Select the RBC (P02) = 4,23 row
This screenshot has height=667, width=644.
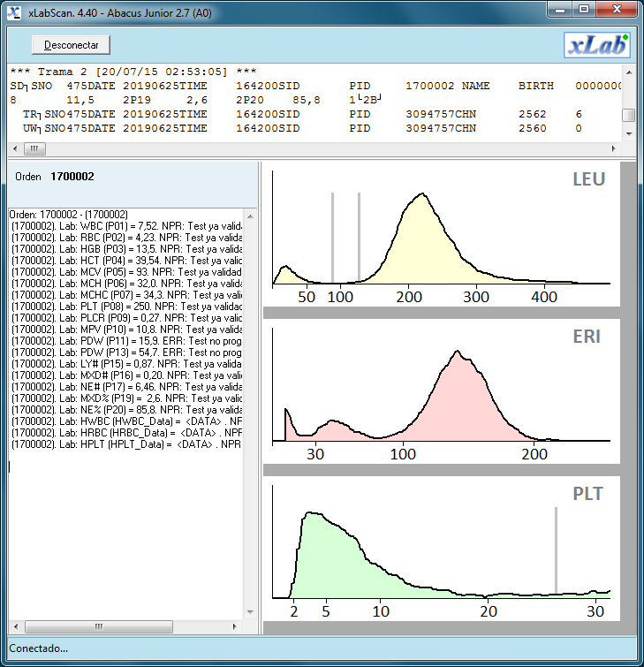tap(126, 238)
